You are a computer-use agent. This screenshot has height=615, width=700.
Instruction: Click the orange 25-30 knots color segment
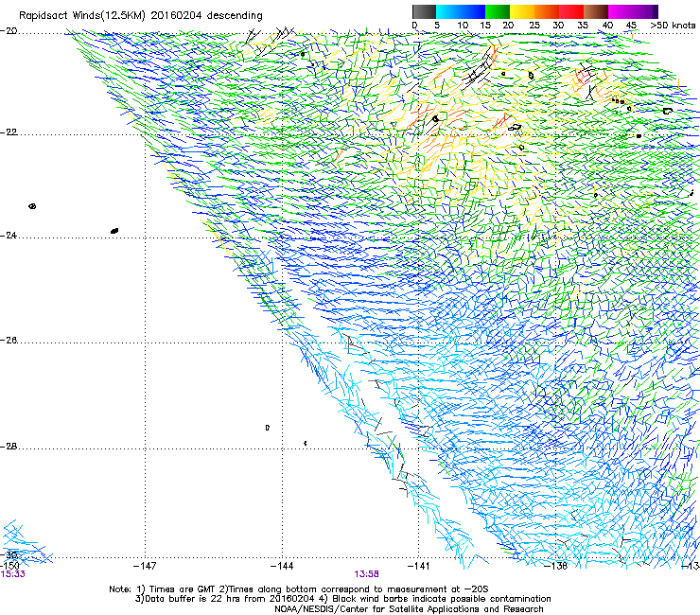tap(546, 11)
